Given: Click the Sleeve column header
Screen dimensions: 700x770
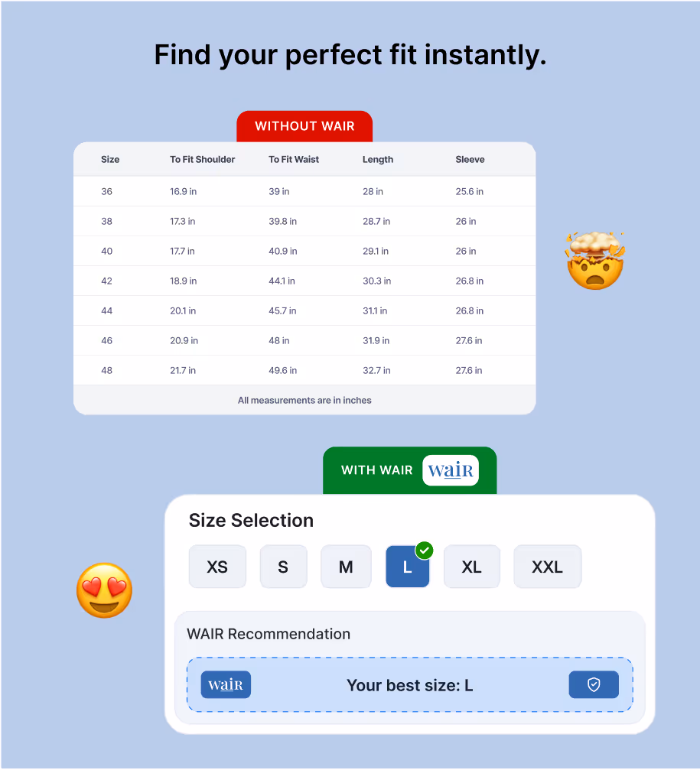Looking at the screenshot, I should [470, 159].
